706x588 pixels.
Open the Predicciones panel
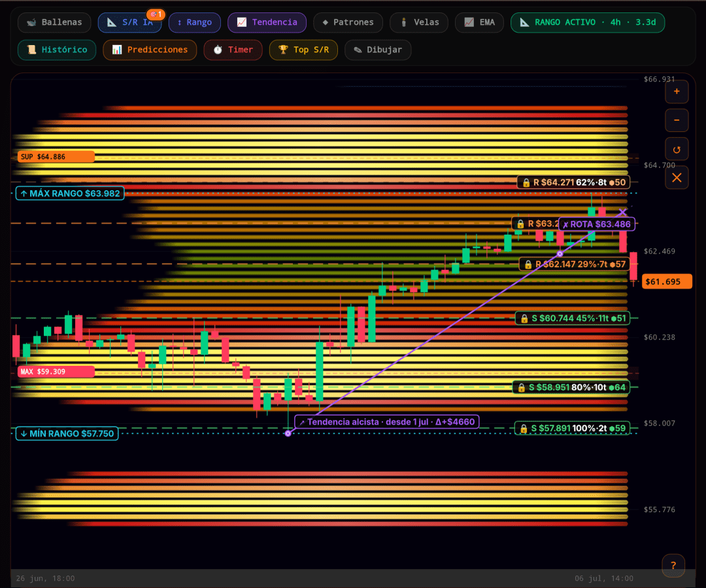150,50
